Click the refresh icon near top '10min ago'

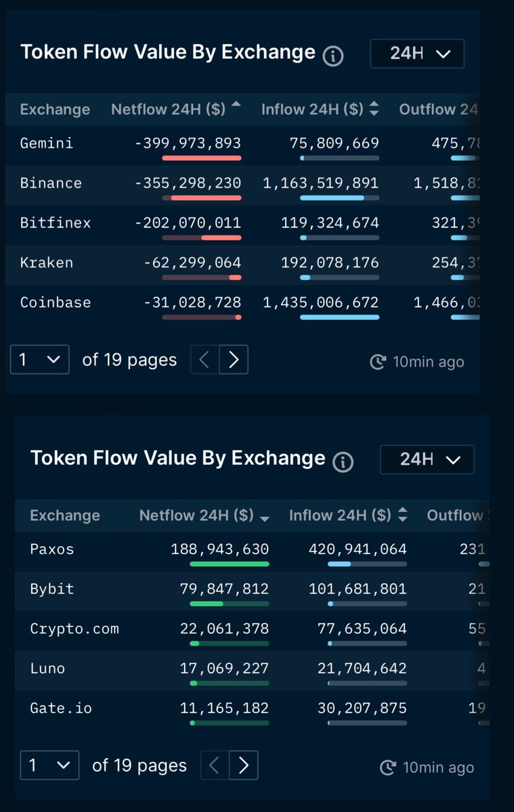point(378,362)
